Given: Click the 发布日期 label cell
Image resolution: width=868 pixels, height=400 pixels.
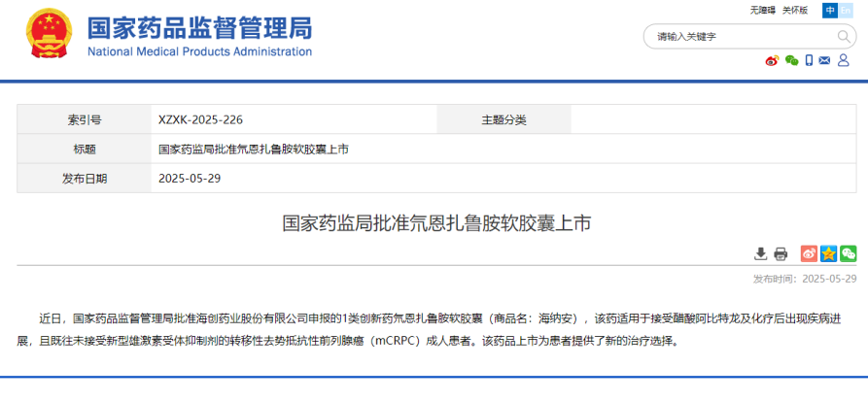Looking at the screenshot, I should (x=85, y=178).
